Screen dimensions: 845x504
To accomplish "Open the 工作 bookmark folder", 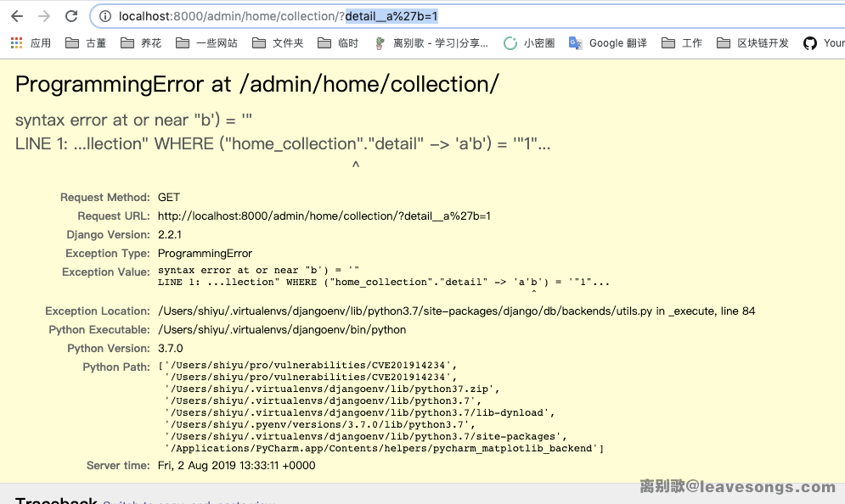I will (682, 42).
